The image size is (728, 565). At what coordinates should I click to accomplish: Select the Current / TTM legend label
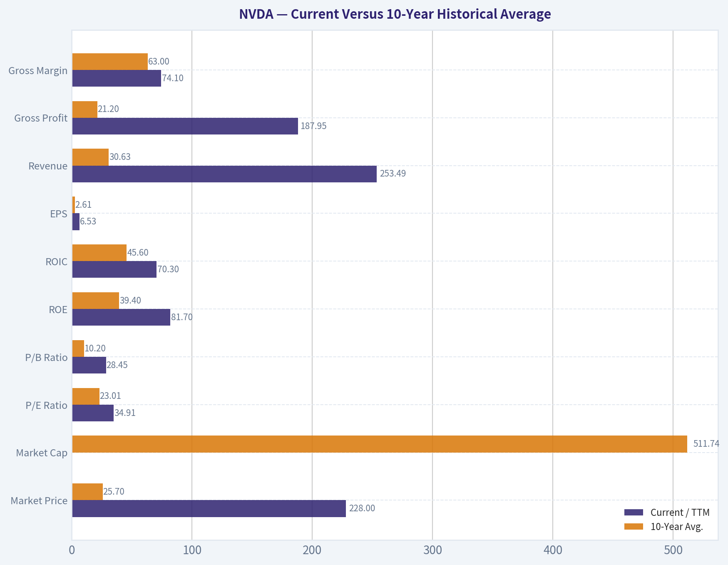click(680, 513)
